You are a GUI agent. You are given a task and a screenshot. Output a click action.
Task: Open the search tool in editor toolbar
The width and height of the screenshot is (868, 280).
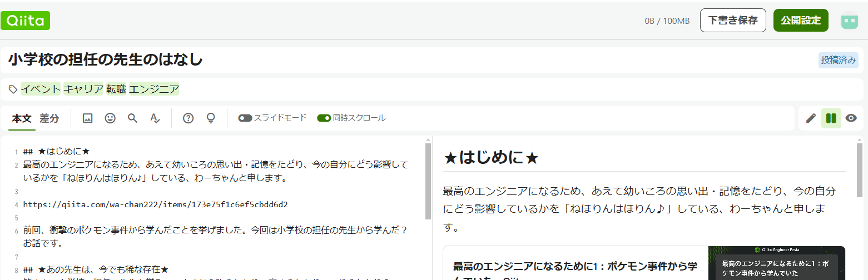132,118
